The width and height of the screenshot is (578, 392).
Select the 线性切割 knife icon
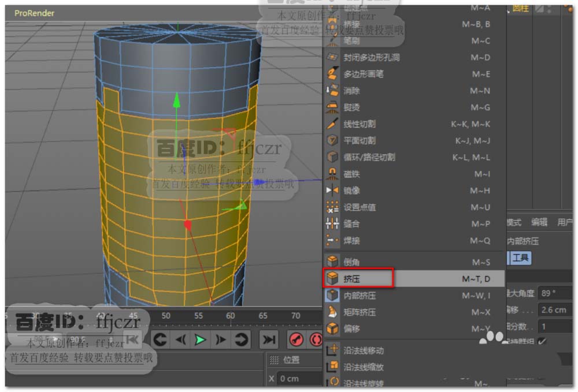(x=332, y=124)
